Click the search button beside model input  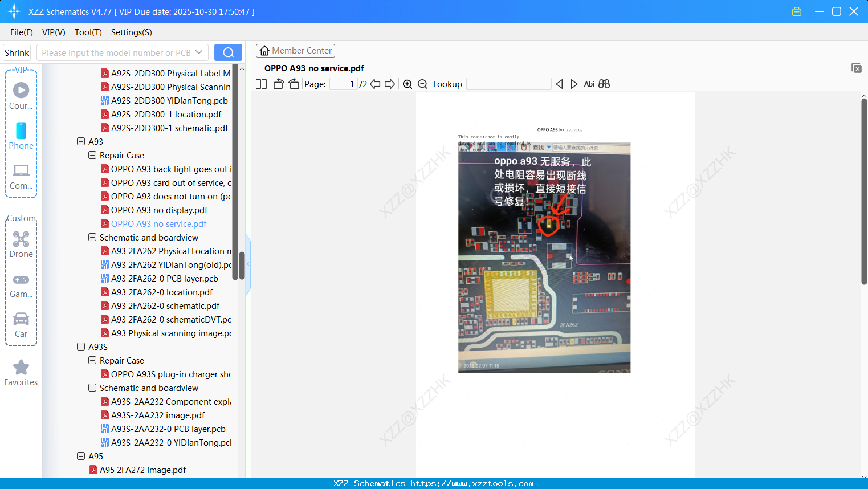coord(228,52)
